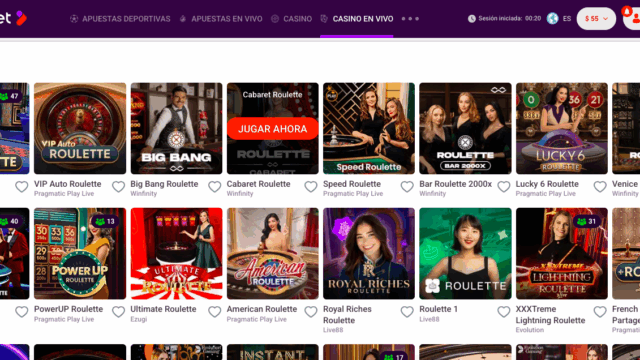This screenshot has width=640, height=360.
Task: Click the American Roulette title text
Action: click(x=262, y=309)
